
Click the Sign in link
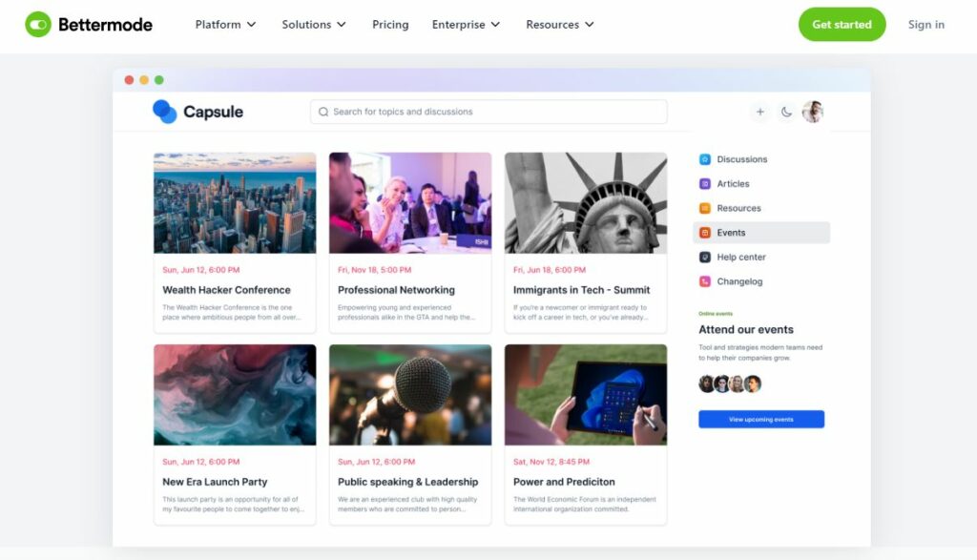(x=925, y=24)
